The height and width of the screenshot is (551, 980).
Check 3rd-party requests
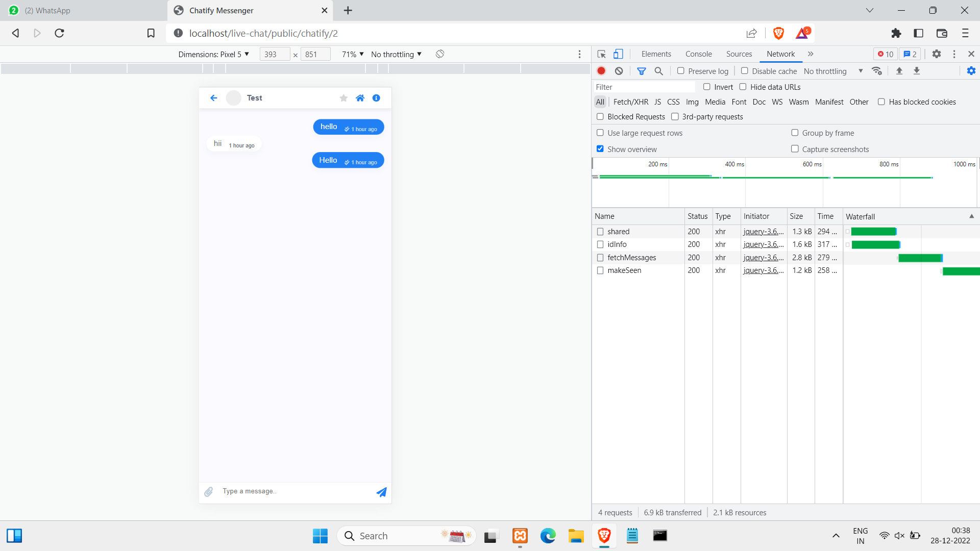click(x=675, y=117)
